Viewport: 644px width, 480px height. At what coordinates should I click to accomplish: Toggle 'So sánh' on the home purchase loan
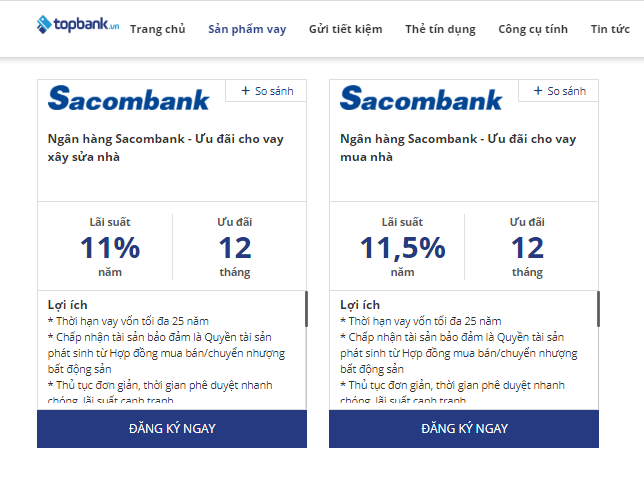pyautogui.click(x=557, y=91)
